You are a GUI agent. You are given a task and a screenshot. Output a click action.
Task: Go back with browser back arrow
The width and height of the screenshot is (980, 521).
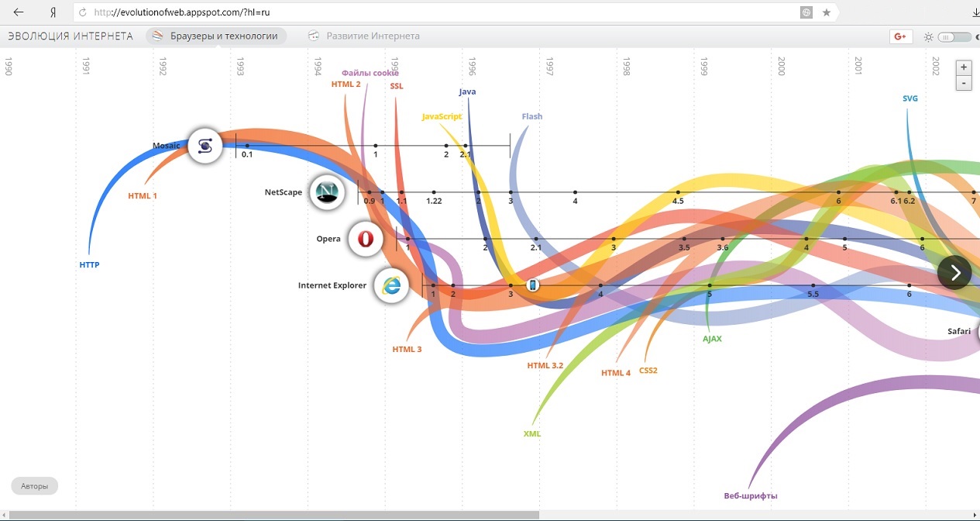click(x=19, y=12)
